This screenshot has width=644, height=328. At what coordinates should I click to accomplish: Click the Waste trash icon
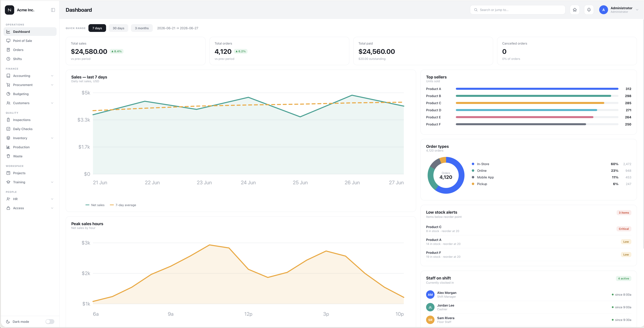[8, 156]
